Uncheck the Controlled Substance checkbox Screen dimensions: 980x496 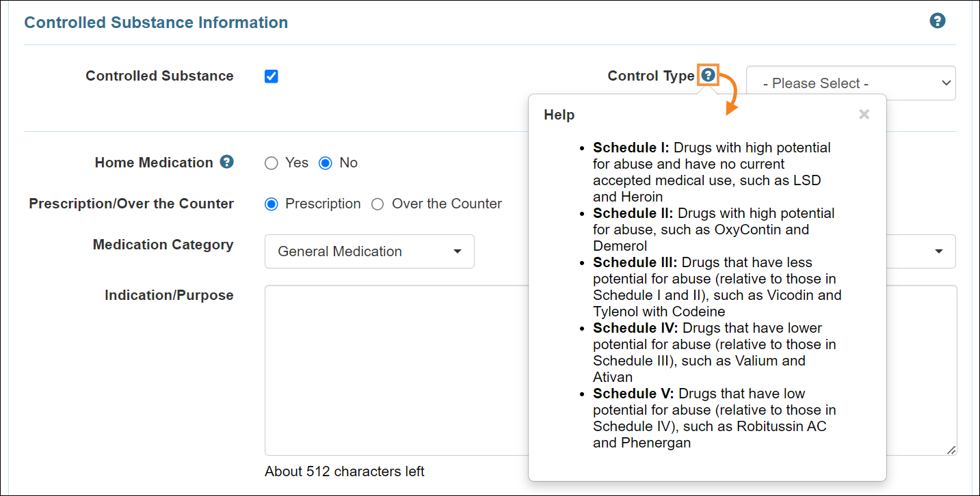272,76
